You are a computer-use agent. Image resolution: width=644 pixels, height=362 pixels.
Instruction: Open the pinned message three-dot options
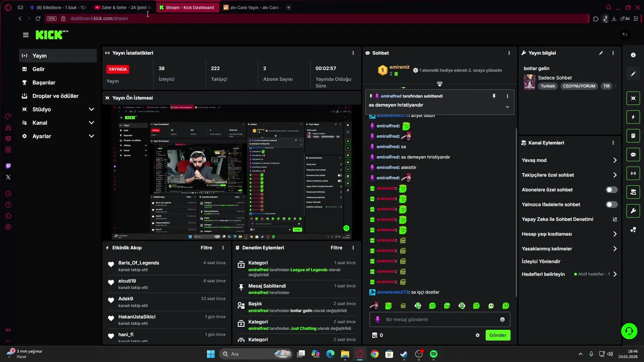click(507, 96)
